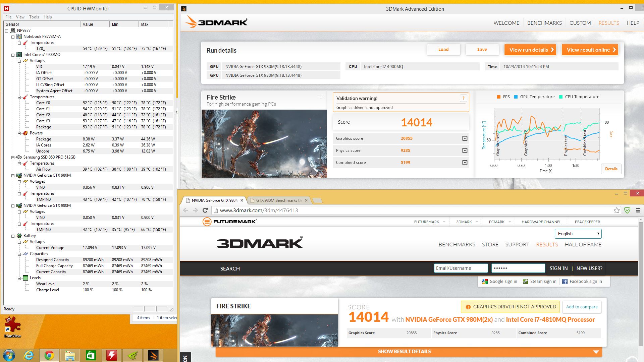This screenshot has width=644, height=362.
Task: Click View result online button
Action: [x=590, y=50]
